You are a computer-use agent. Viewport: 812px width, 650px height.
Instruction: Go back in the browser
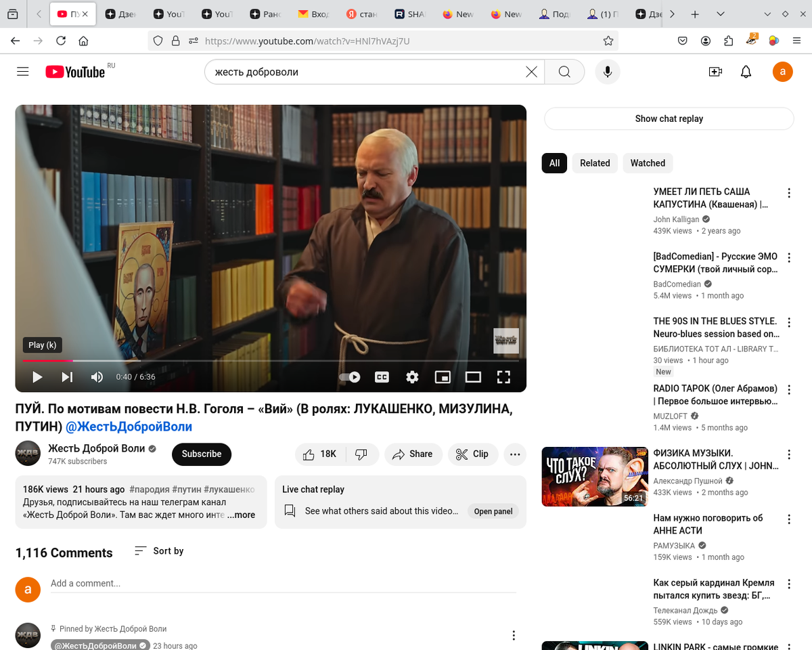16,41
